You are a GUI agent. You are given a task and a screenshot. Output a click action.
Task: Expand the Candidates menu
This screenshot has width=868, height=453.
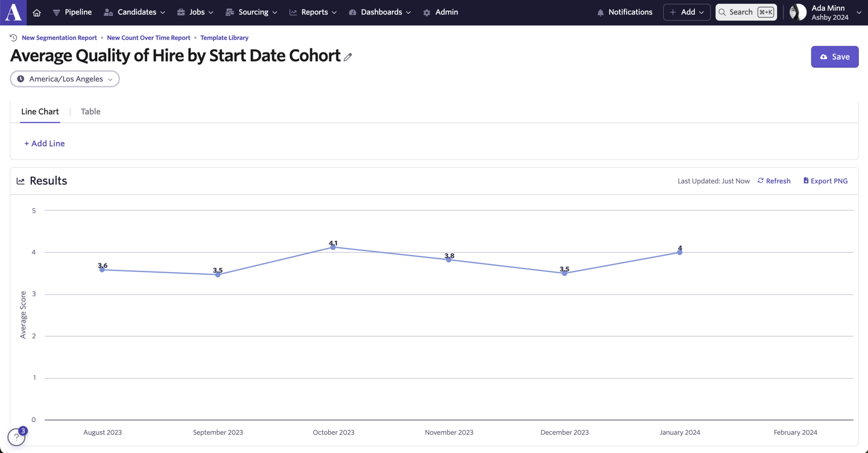click(135, 12)
